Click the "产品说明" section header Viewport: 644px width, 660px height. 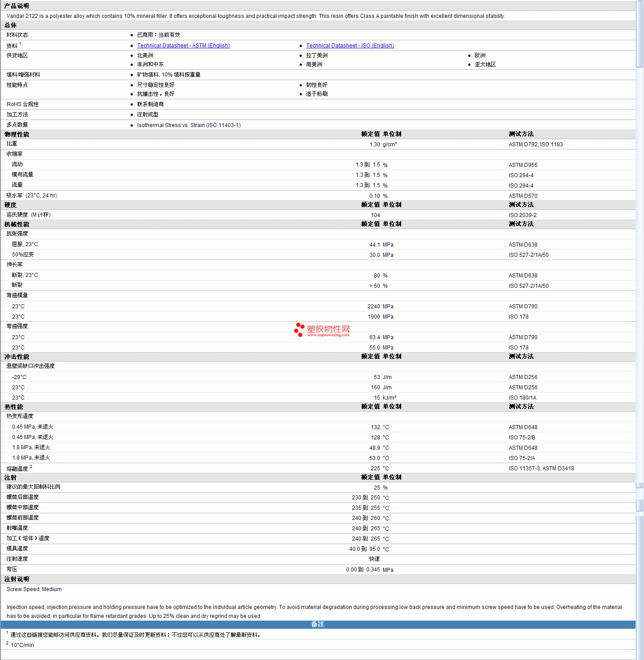[x=17, y=6]
